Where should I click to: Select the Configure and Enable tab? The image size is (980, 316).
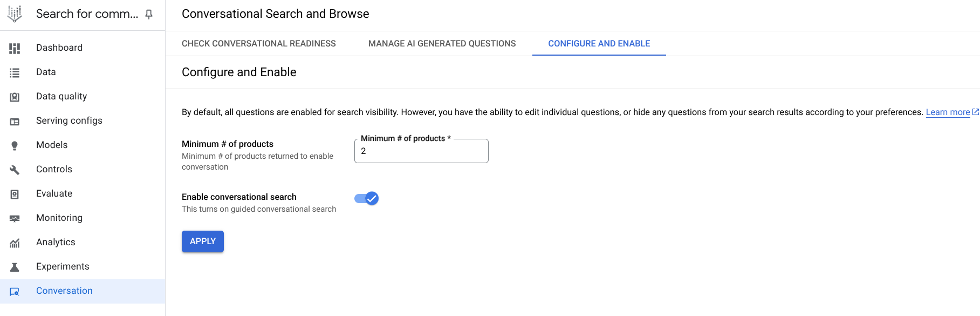pos(599,44)
